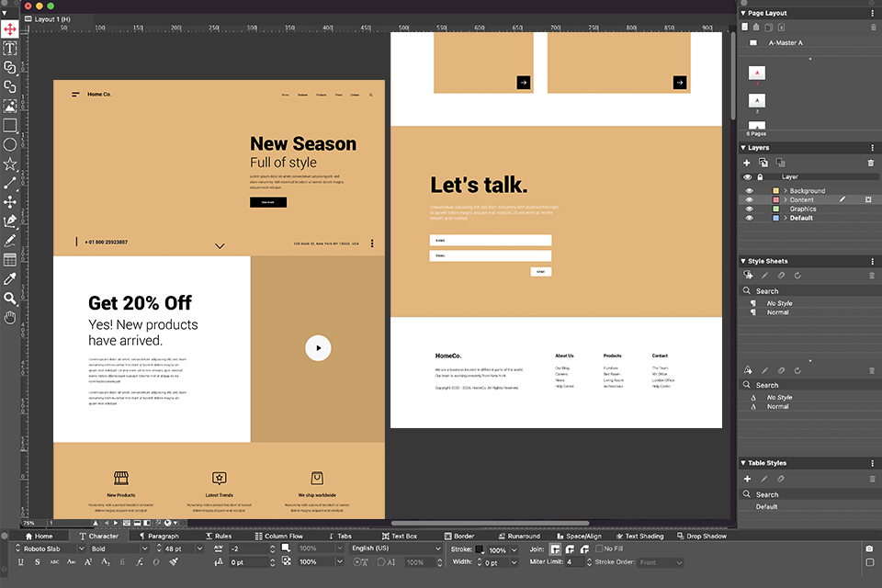882x588 pixels.
Task: Click the Background layer yellow color swatch
Action: (x=775, y=191)
